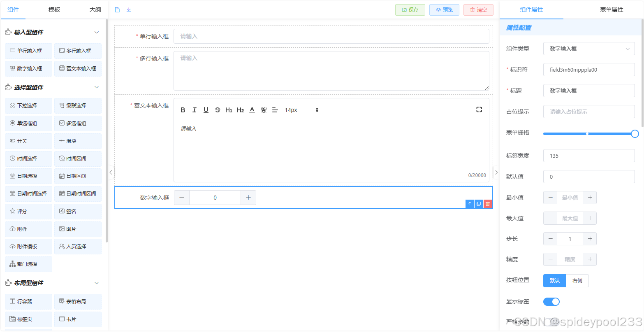Collapse the 输入型组件 section
The image size is (644, 333).
tap(97, 33)
